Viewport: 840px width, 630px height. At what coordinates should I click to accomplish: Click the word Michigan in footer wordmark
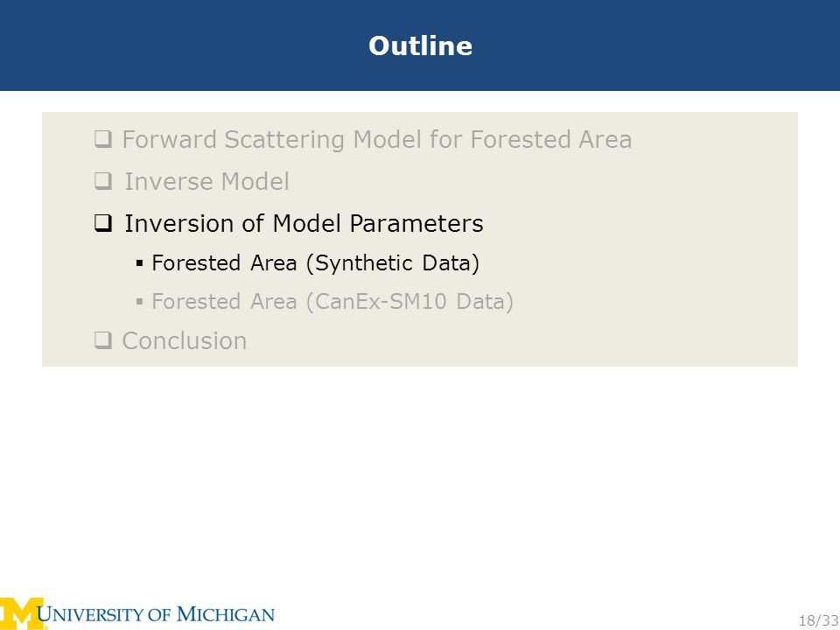click(x=225, y=614)
